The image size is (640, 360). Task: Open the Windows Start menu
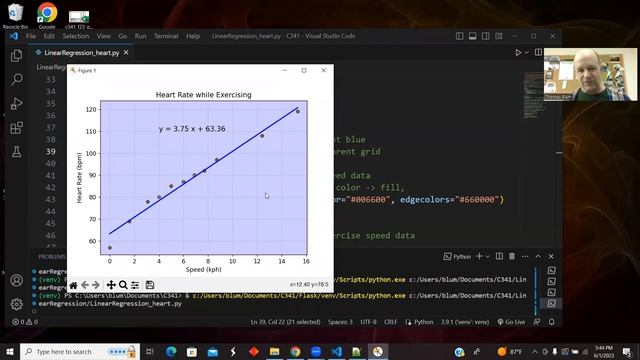click(x=10, y=351)
